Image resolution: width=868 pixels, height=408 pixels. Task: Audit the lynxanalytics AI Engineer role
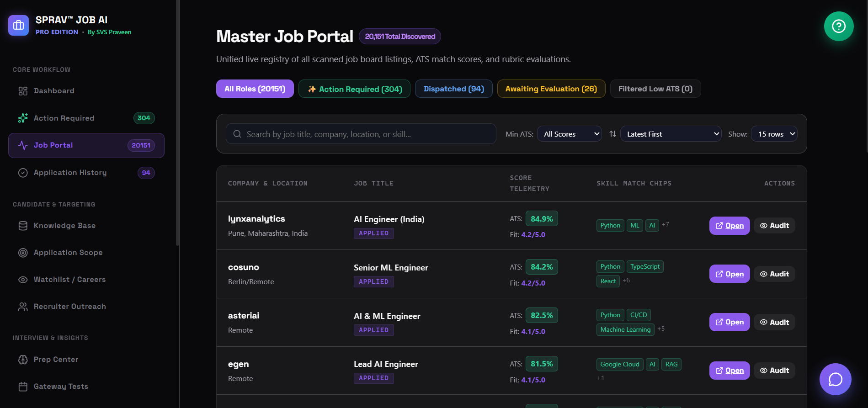[774, 226]
